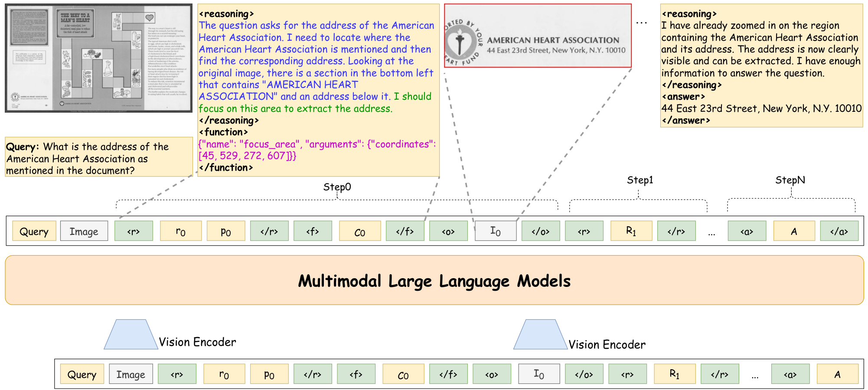Select the <a> answer start token
868x390 pixels.
pos(747,231)
